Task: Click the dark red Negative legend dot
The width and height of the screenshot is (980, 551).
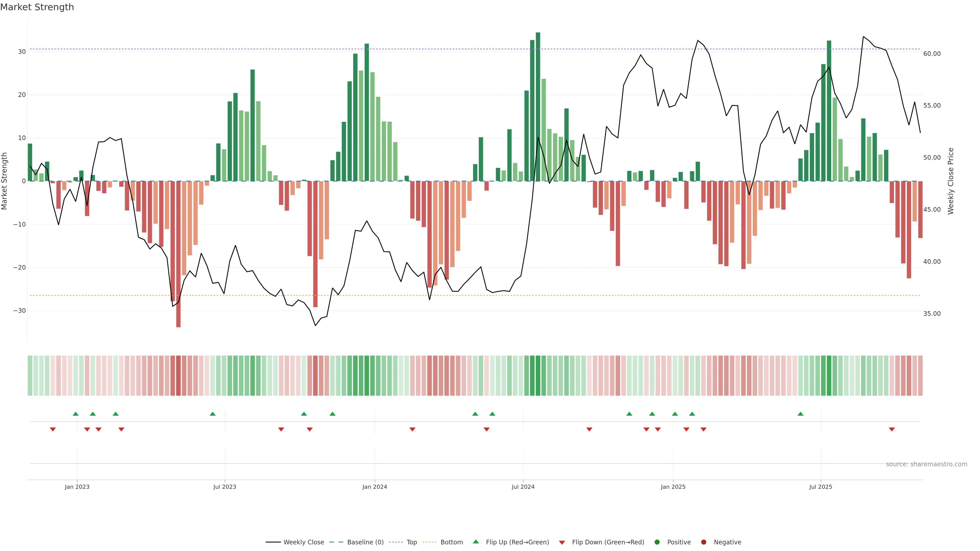Action: (703, 542)
